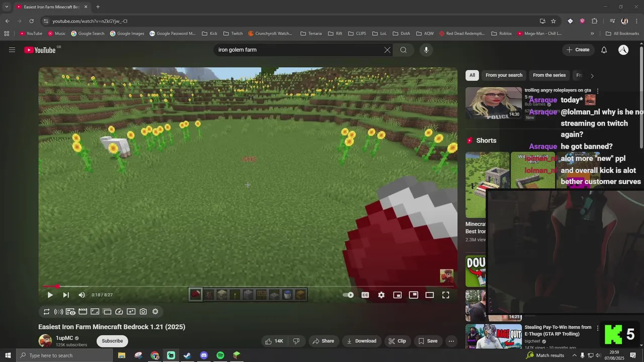Open the YouTube guide hamburger menu
This screenshot has width=644, height=362.
[x=12, y=50]
